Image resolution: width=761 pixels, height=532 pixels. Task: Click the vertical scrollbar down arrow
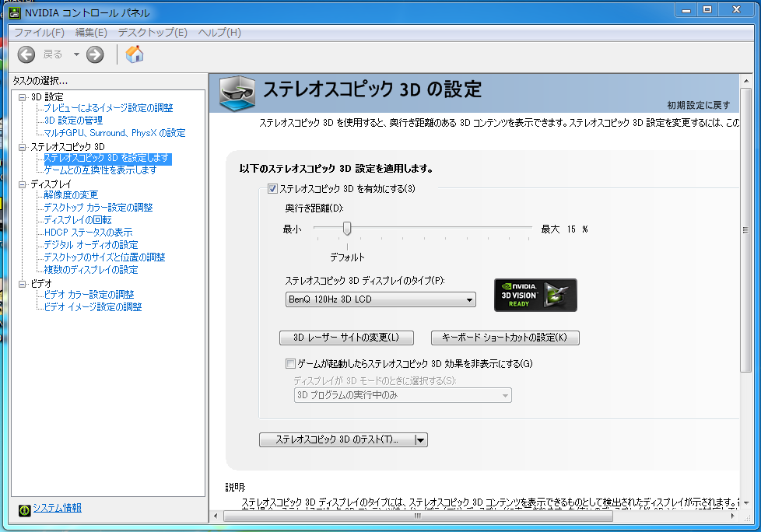tap(746, 503)
